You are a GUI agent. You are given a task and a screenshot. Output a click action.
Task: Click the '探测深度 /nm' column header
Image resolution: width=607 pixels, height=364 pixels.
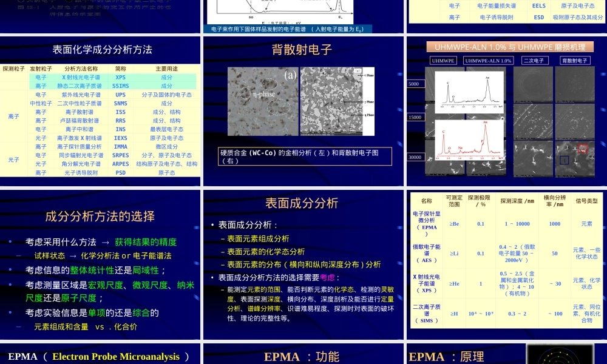517,201
